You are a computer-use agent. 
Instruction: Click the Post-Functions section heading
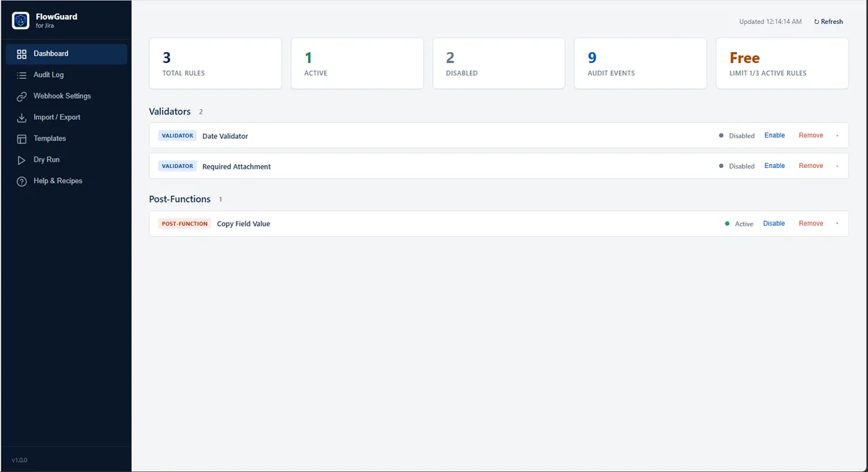[x=180, y=199]
